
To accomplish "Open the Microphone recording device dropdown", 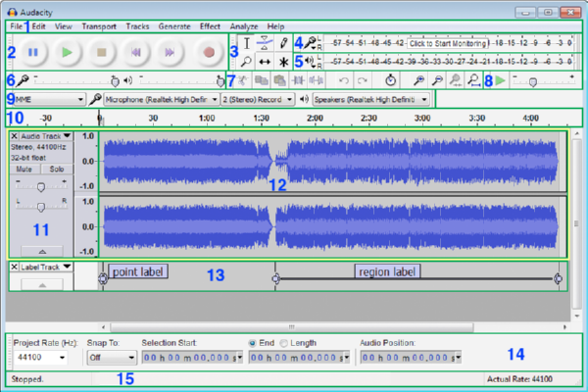I will (161, 99).
